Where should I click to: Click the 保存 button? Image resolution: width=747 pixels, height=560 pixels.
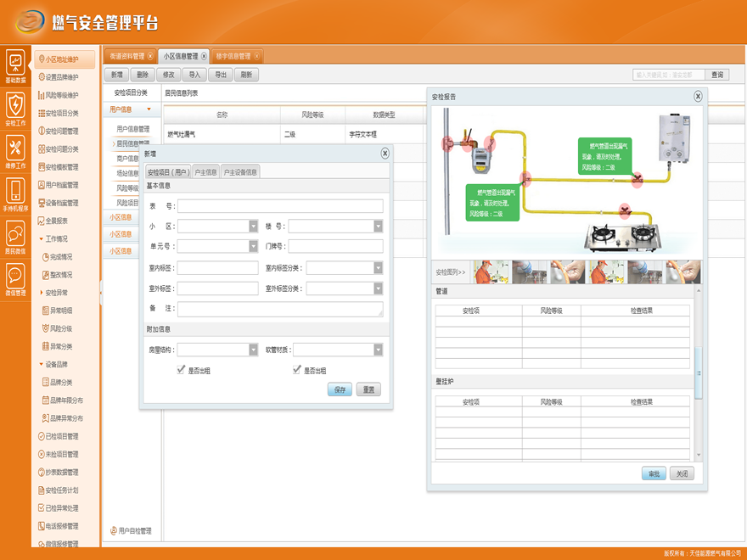[339, 390]
